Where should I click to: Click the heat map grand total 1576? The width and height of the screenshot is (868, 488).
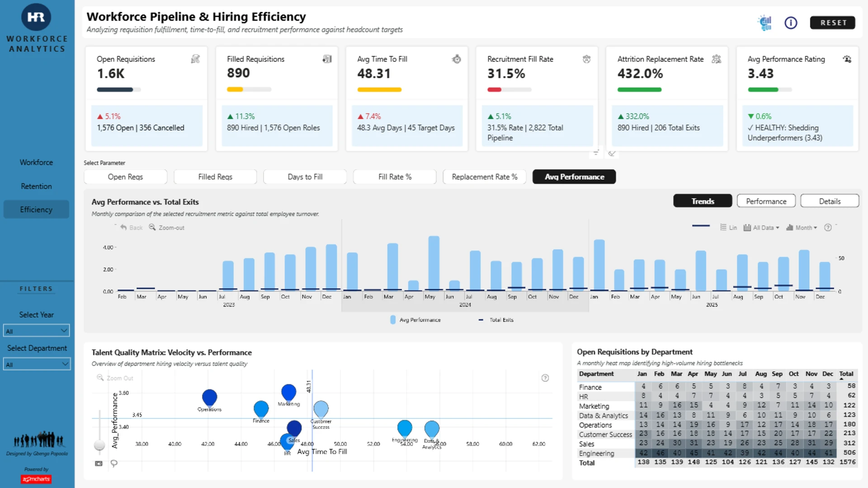click(848, 462)
